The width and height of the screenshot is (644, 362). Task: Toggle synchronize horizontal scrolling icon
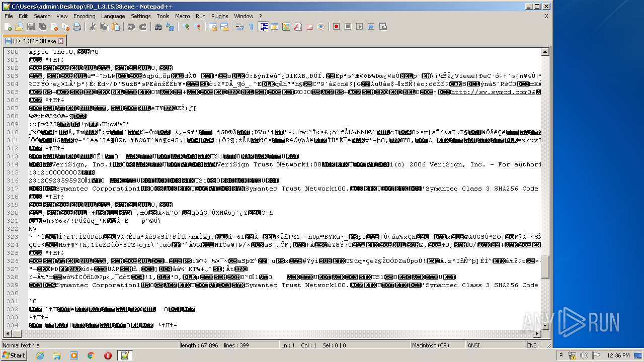coord(224,27)
